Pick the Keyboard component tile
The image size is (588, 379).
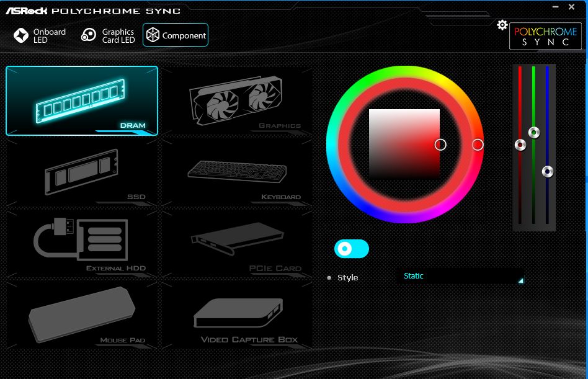(237, 172)
